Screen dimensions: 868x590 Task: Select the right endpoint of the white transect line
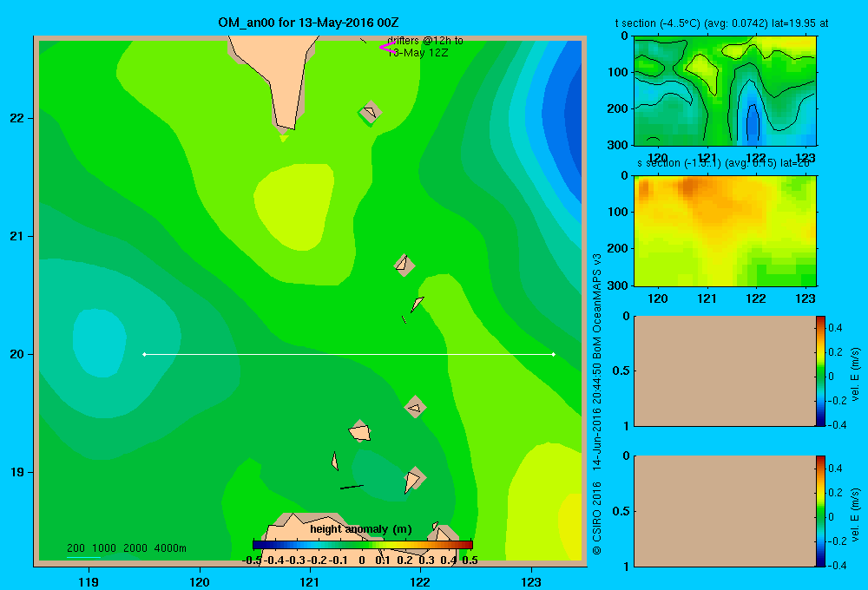click(554, 354)
